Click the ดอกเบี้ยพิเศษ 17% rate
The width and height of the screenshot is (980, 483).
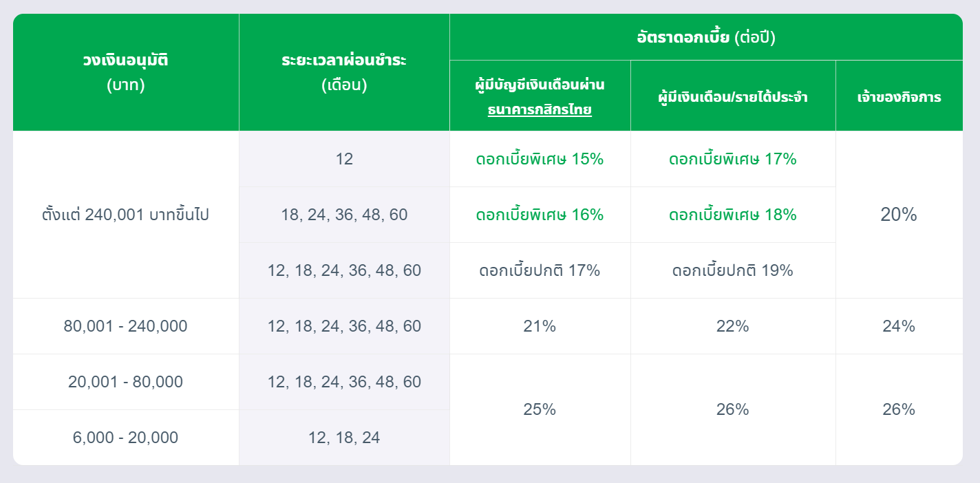click(x=733, y=159)
